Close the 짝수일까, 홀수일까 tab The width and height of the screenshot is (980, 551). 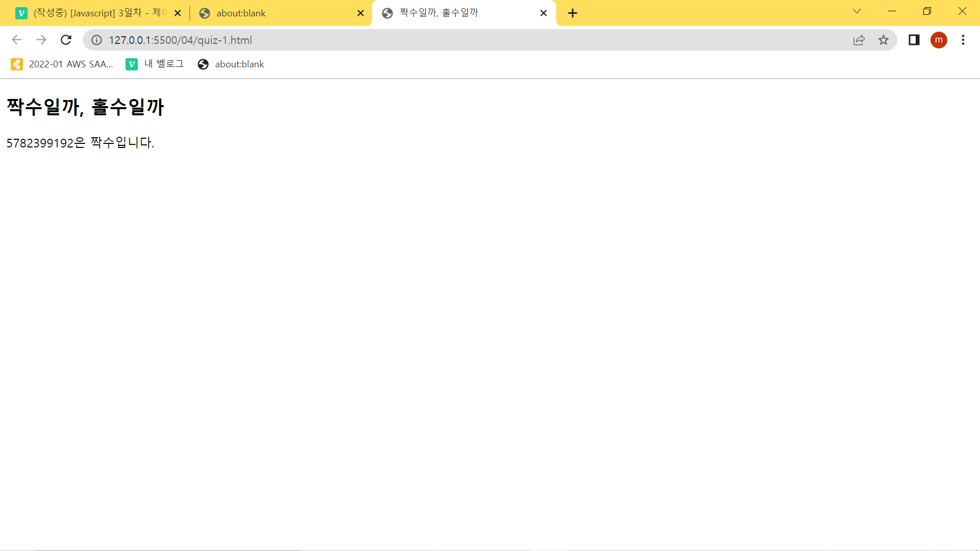pos(544,13)
